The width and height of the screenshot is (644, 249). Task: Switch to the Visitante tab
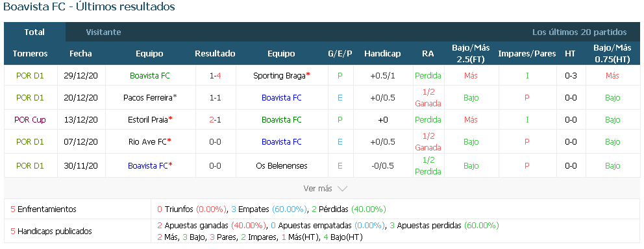(103, 32)
